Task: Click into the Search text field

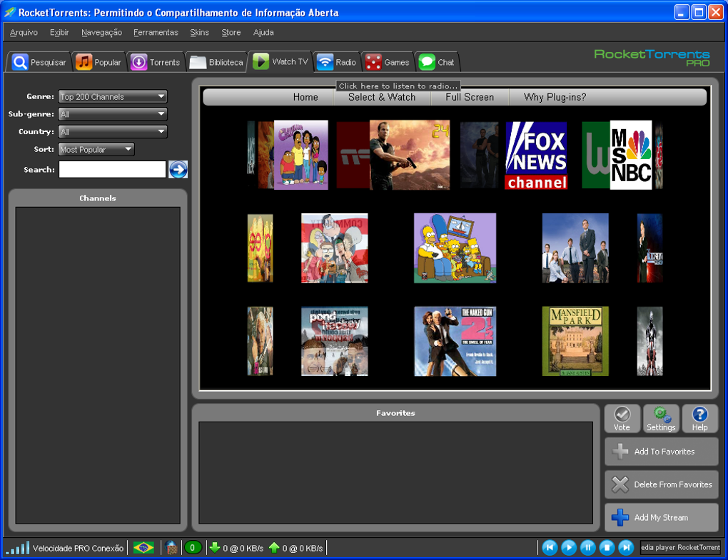Action: [112, 169]
